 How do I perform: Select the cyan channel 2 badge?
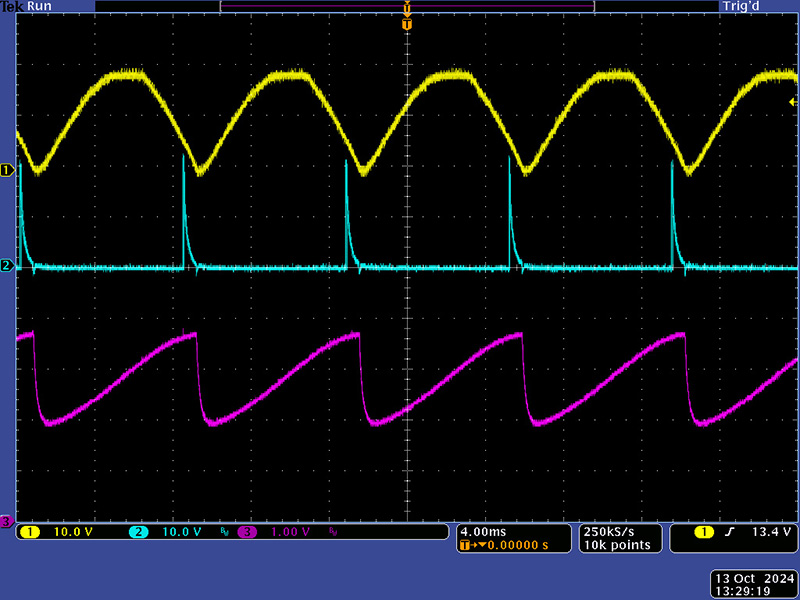click(x=138, y=532)
